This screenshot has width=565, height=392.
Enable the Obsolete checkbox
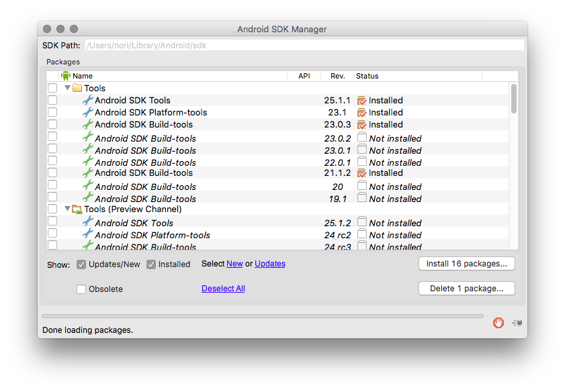click(81, 289)
